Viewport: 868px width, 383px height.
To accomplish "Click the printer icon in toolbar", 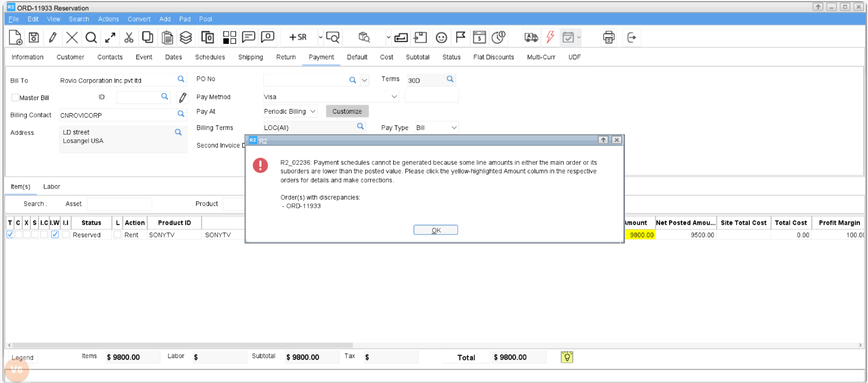I will click(x=608, y=38).
